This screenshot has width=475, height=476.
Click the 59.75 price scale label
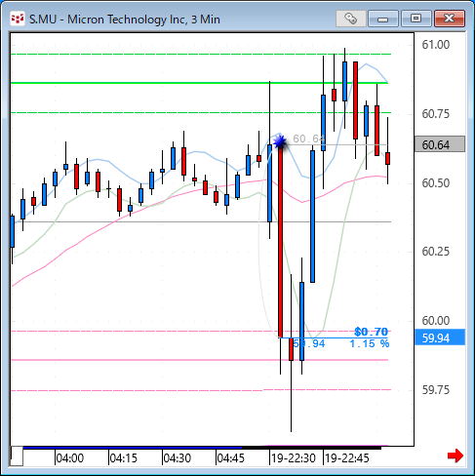click(436, 389)
